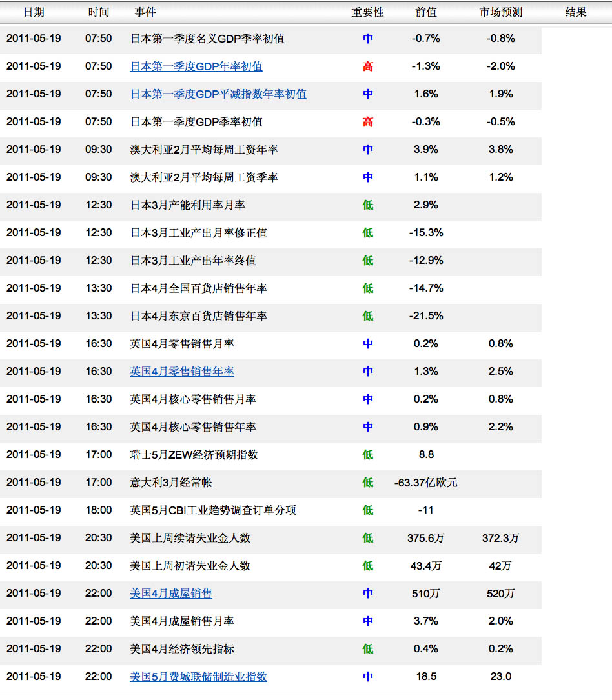Click the 日期 column header
The width and height of the screenshot is (612, 700).
(x=34, y=12)
